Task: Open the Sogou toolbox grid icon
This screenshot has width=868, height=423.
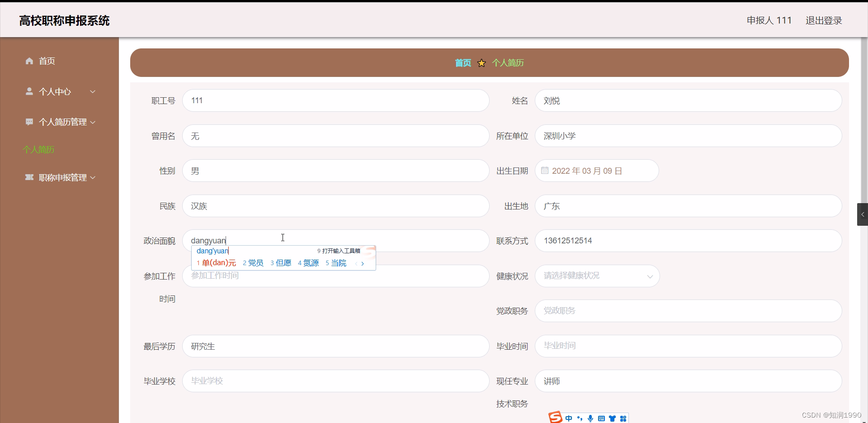Action: [624, 418]
